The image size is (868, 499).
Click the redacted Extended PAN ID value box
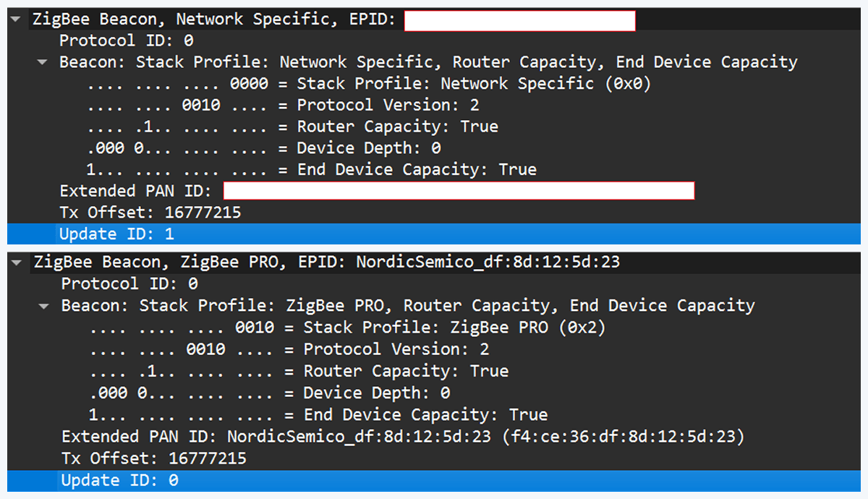(459, 191)
